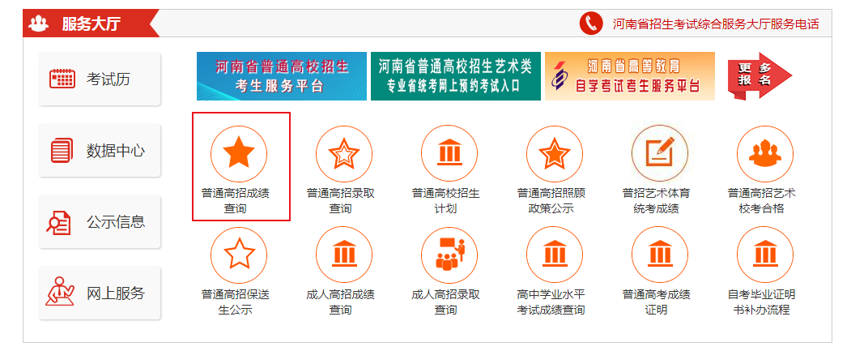The image size is (868, 351).
Task: Select 高中学业水平考试成绩查询 icon
Action: click(x=555, y=255)
